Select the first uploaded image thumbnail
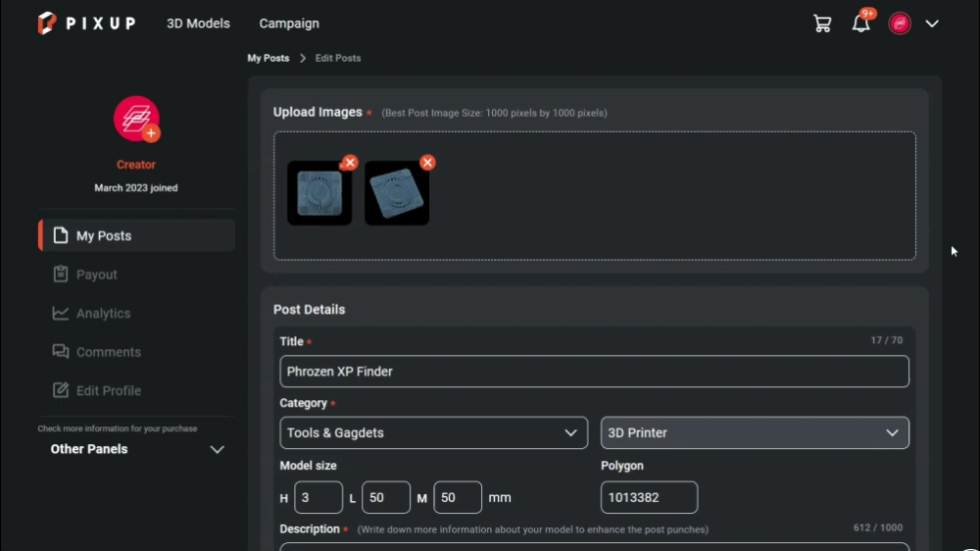The width and height of the screenshot is (980, 551). [318, 193]
